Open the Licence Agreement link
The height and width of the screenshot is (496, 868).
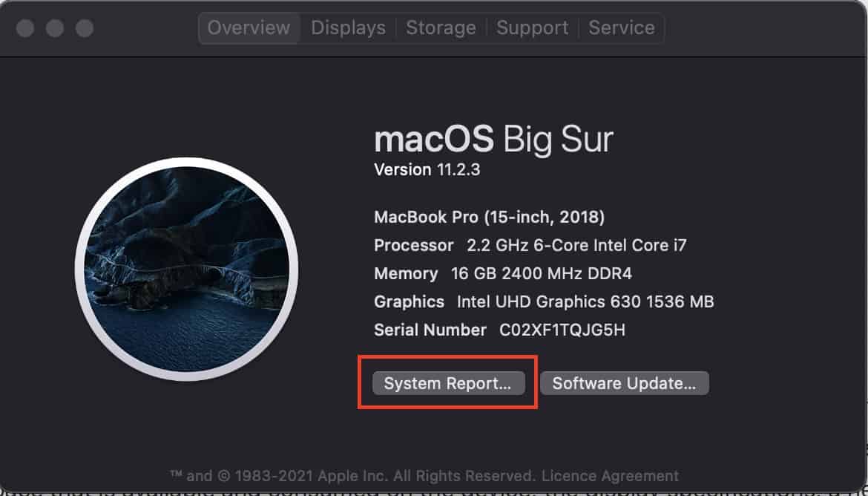tap(610, 476)
